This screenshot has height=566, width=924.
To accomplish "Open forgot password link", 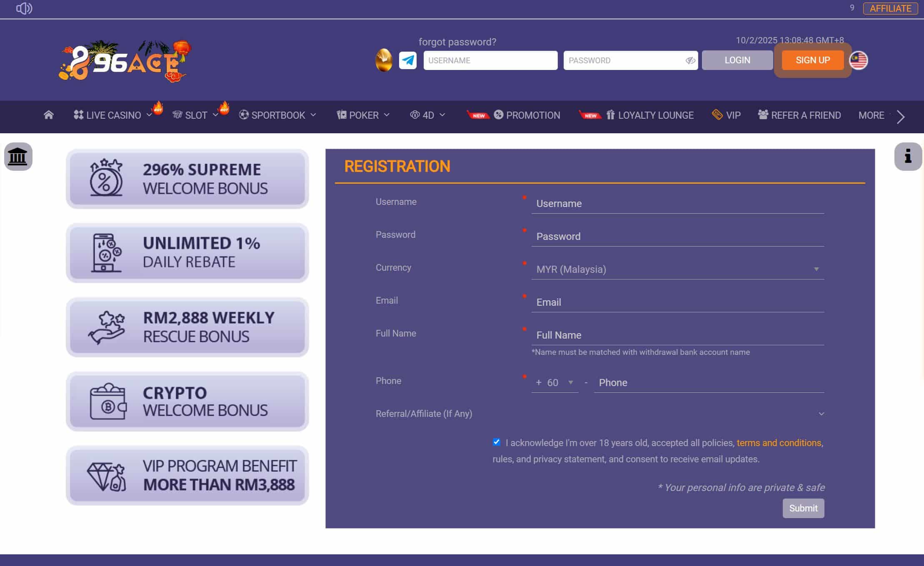I will pyautogui.click(x=457, y=42).
